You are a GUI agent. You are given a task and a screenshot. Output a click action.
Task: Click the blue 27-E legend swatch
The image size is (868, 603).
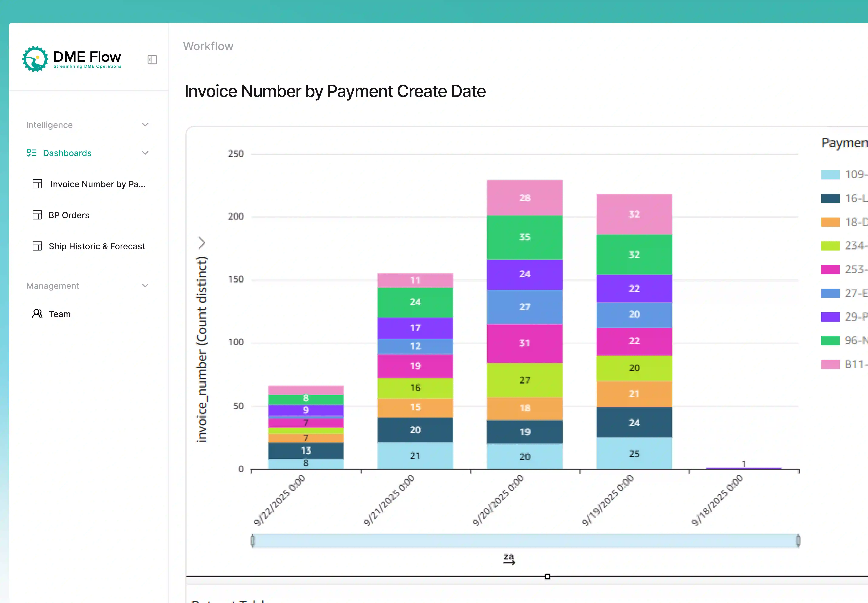click(x=830, y=293)
